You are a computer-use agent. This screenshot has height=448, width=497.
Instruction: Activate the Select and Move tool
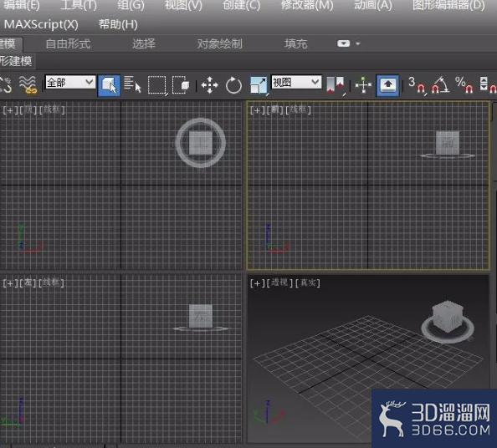[209, 85]
